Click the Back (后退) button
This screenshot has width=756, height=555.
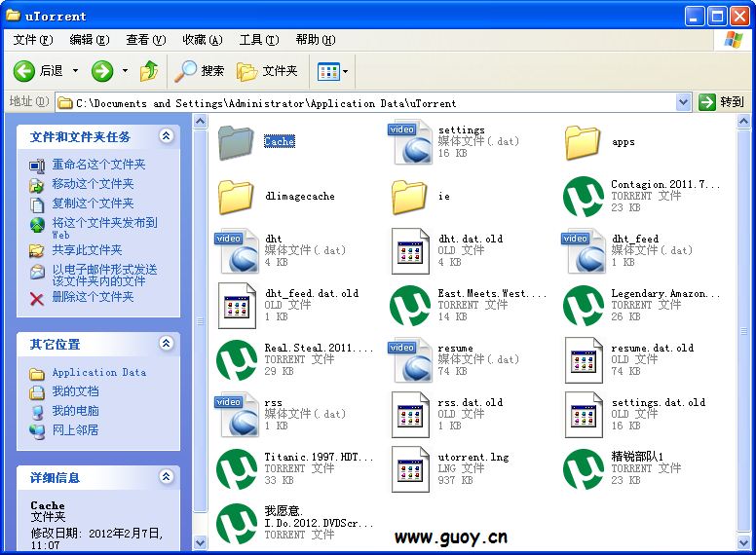(x=38, y=71)
